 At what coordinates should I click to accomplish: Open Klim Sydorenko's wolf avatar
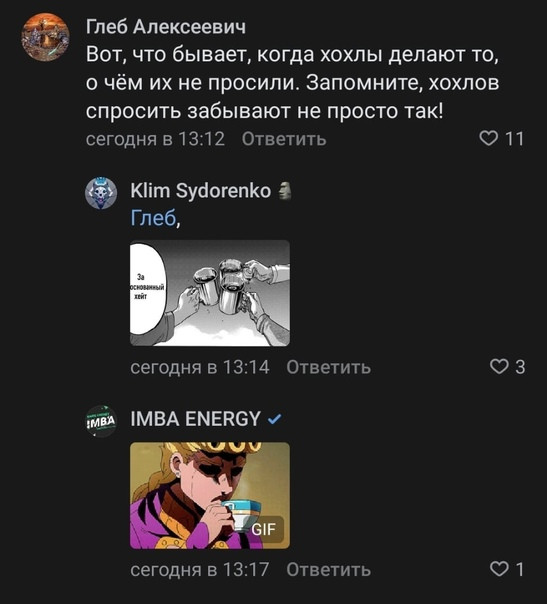[x=101, y=193]
